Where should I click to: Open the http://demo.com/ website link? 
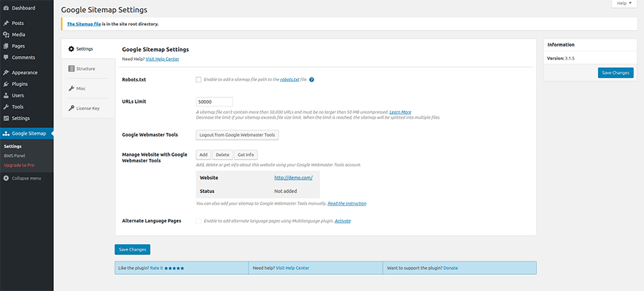293,178
